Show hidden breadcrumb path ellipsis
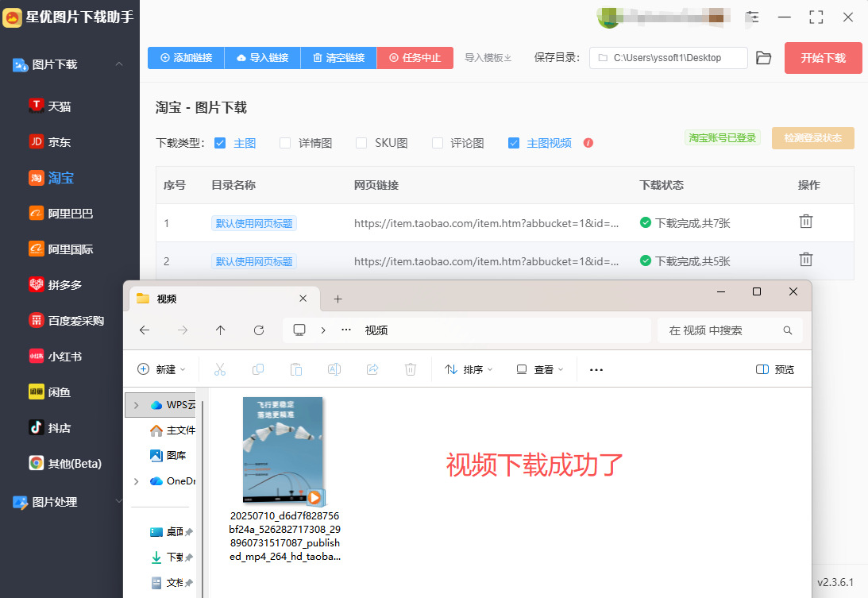Image resolution: width=868 pixels, height=598 pixels. [x=346, y=330]
